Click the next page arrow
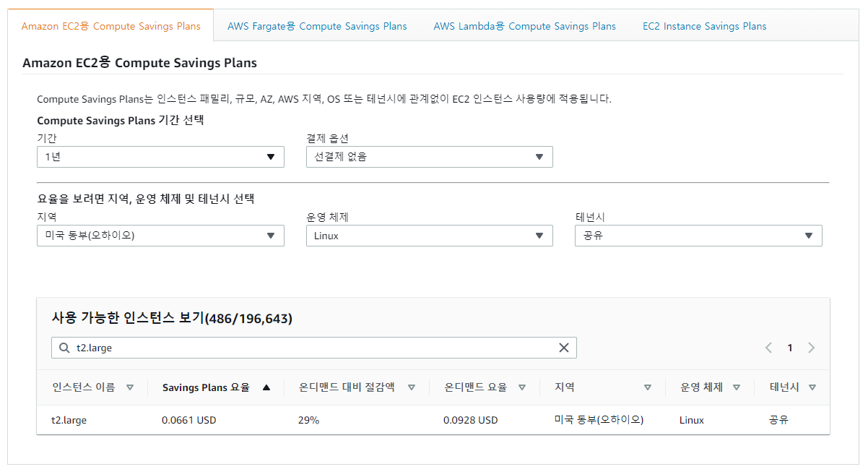Image resolution: width=868 pixels, height=472 pixels. [x=811, y=348]
